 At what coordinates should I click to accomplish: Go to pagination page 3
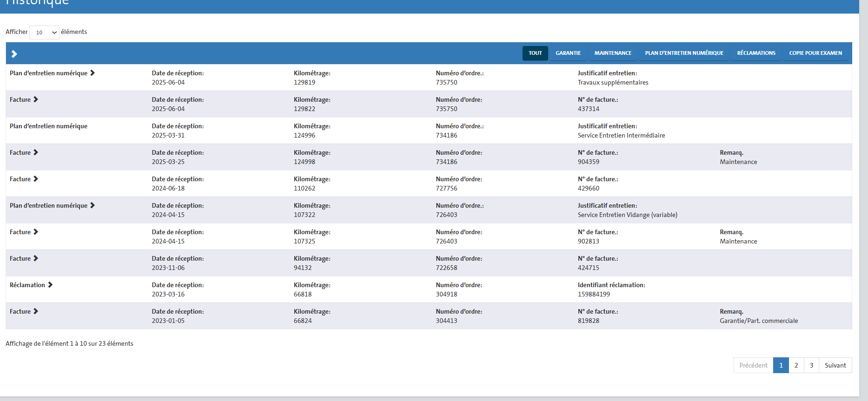point(811,365)
